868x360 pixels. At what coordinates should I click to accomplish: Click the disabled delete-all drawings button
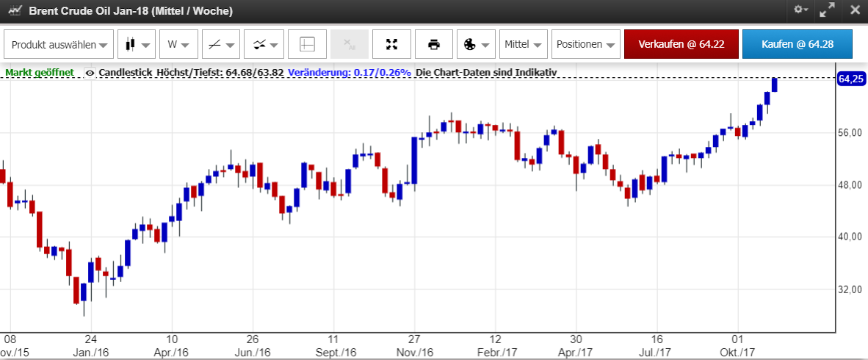click(x=350, y=44)
